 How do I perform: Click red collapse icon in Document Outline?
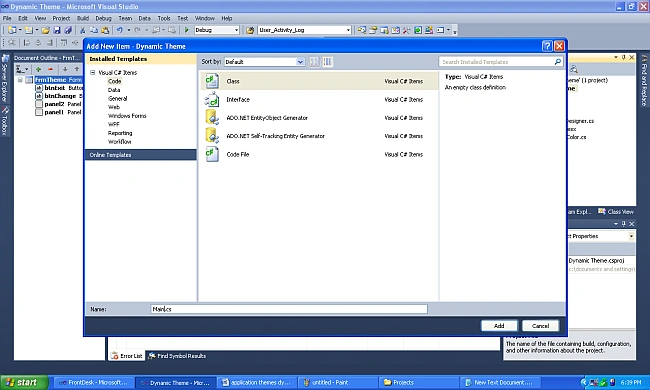click(50, 69)
